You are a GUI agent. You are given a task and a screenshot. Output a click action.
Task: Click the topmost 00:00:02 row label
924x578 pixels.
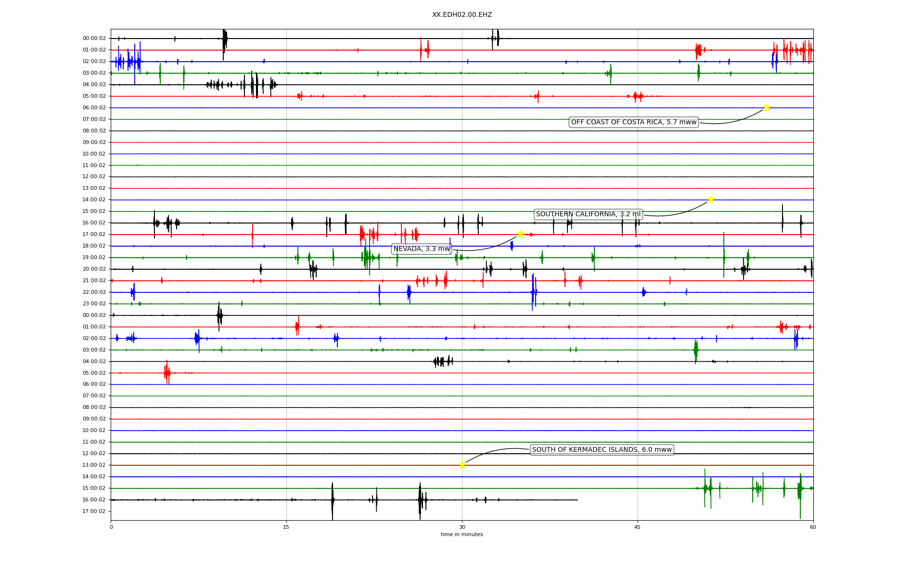[94, 39]
